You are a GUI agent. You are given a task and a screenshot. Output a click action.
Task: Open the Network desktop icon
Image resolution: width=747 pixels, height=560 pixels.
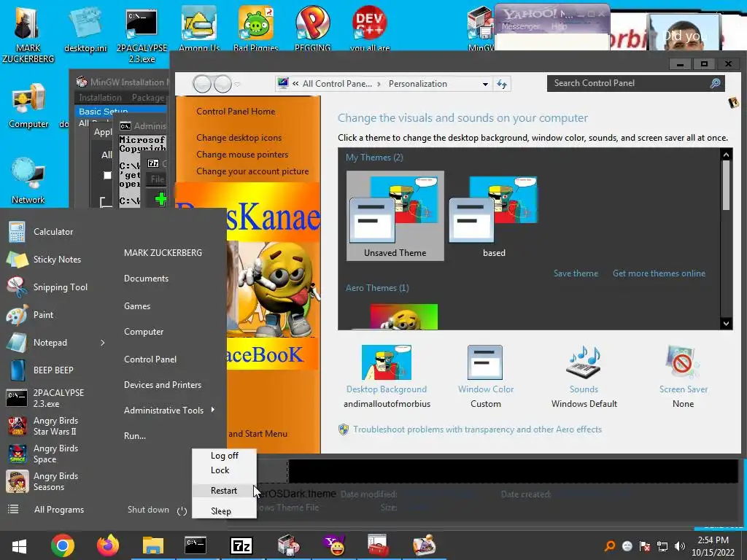[28, 181]
